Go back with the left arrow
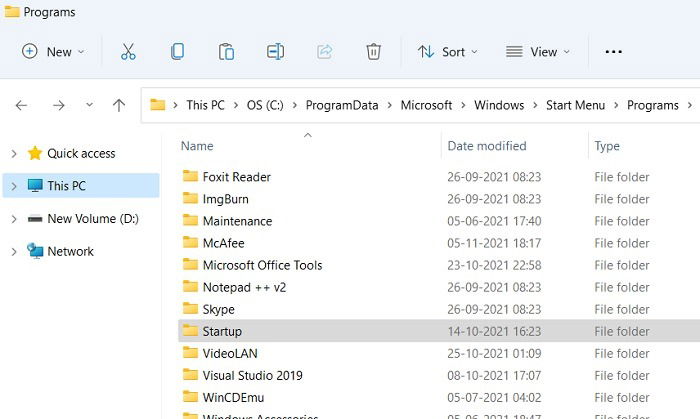The image size is (700, 419). click(21, 105)
